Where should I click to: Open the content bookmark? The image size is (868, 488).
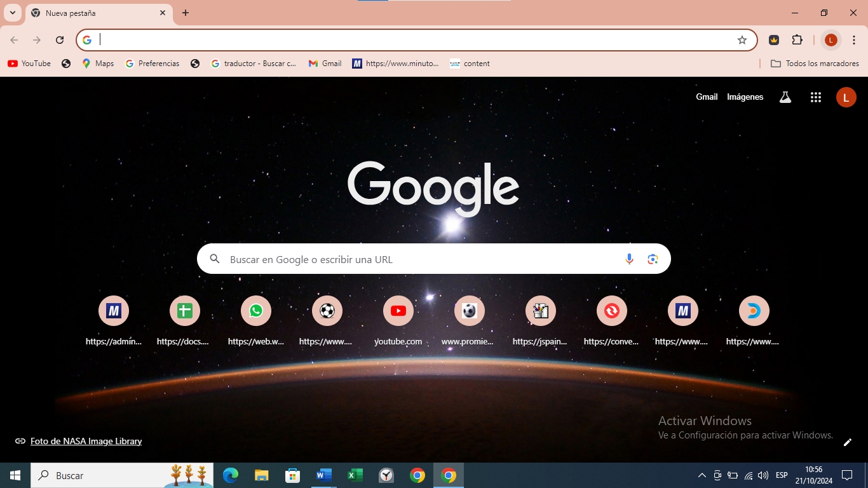coord(470,64)
